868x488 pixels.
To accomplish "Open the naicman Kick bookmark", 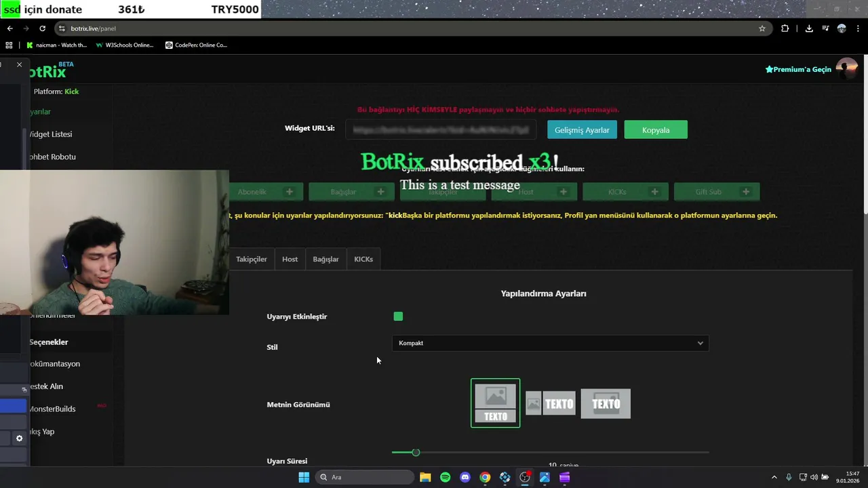I will 57,45.
